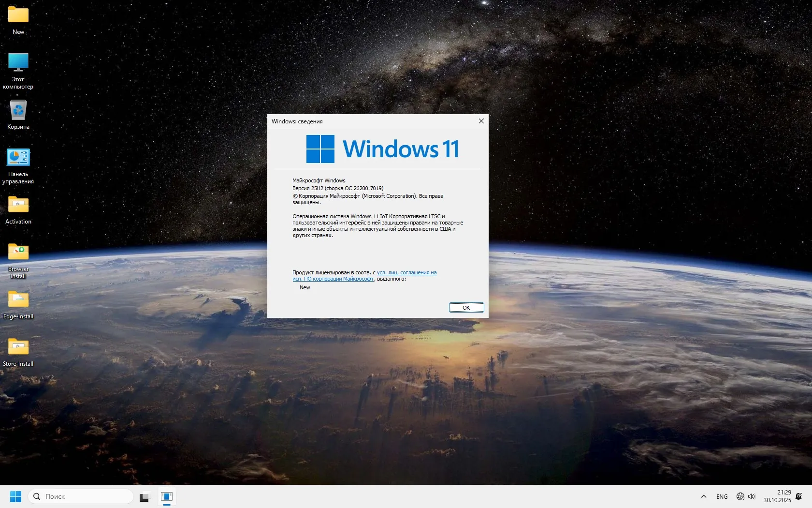Open the Корзина recycle bin

18,110
